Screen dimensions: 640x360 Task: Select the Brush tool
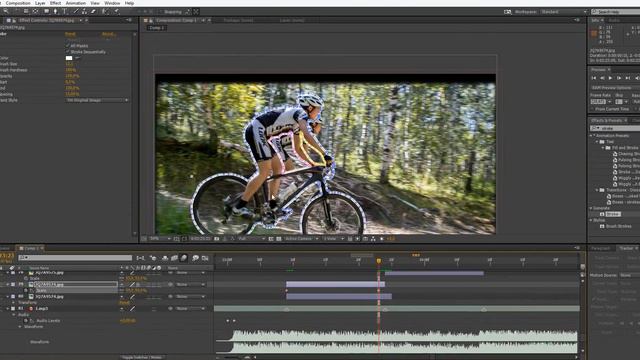[76, 11]
